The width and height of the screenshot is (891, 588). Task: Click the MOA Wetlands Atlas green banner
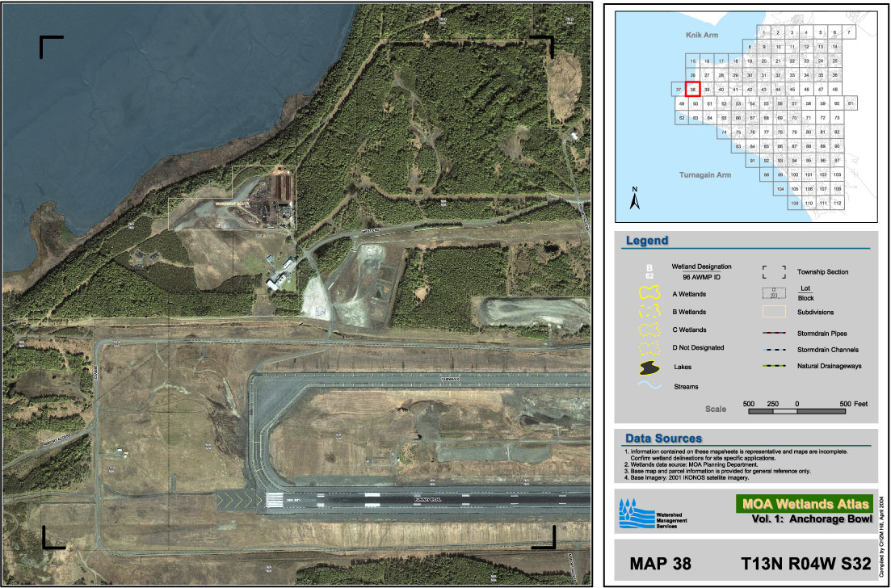click(804, 503)
